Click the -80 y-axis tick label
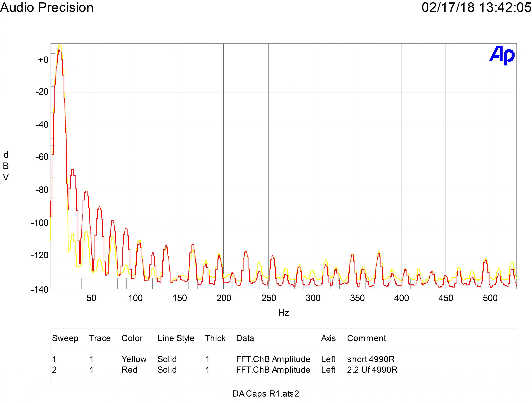 pos(42,190)
